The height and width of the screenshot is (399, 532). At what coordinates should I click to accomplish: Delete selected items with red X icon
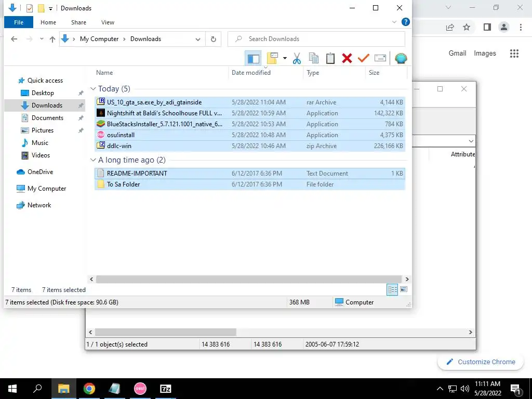(x=347, y=58)
